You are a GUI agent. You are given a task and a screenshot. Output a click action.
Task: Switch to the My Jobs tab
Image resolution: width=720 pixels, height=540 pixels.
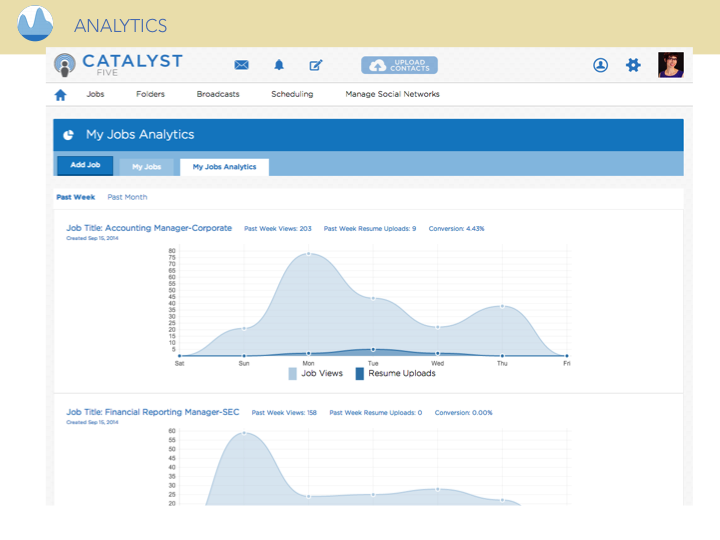[146, 167]
